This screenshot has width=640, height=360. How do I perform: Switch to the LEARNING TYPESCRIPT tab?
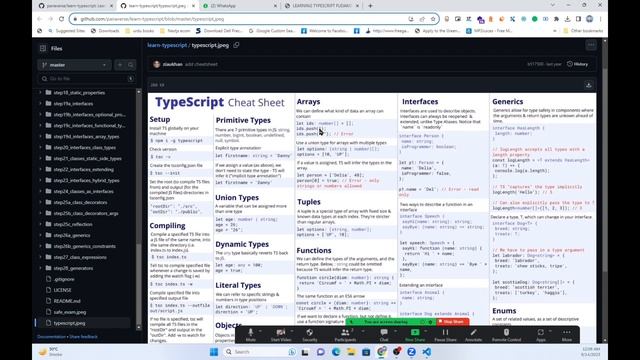(x=322, y=6)
